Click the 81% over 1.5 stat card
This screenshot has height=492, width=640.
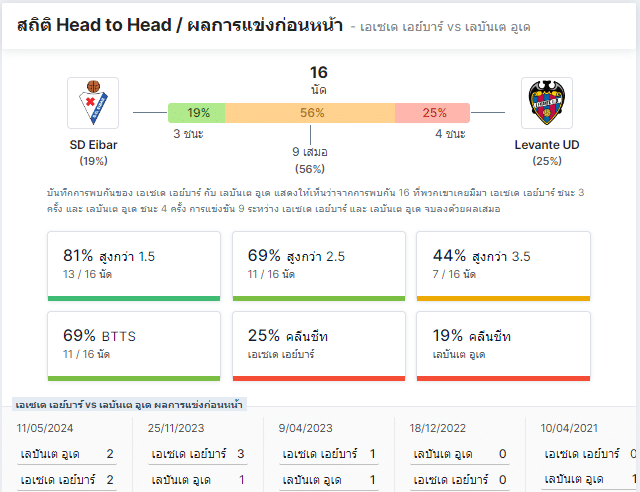click(x=134, y=266)
